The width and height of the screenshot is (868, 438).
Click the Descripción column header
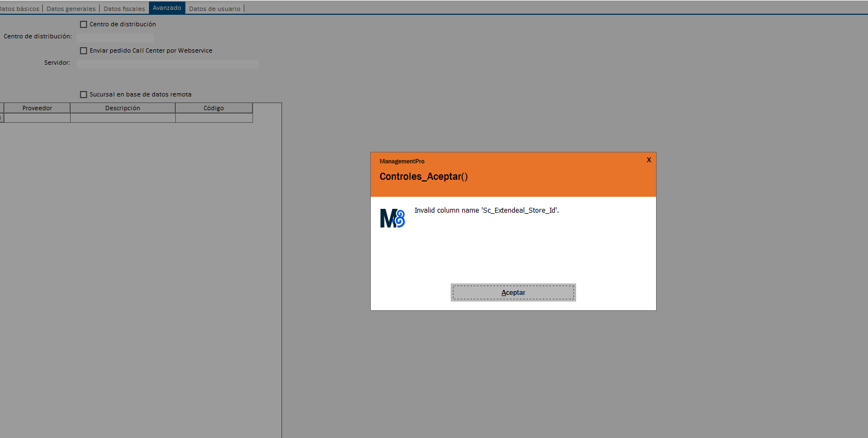[123, 108]
